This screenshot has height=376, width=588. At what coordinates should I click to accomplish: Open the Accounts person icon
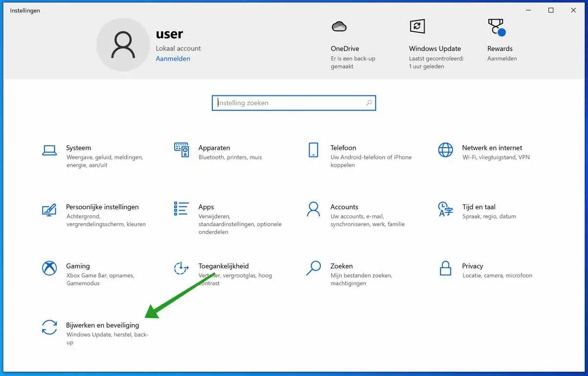click(314, 209)
